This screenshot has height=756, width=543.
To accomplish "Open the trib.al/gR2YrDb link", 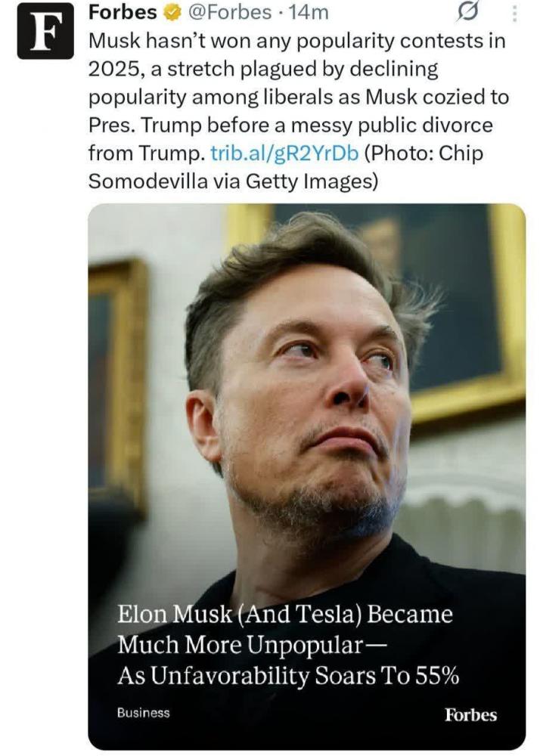I will pyautogui.click(x=284, y=153).
